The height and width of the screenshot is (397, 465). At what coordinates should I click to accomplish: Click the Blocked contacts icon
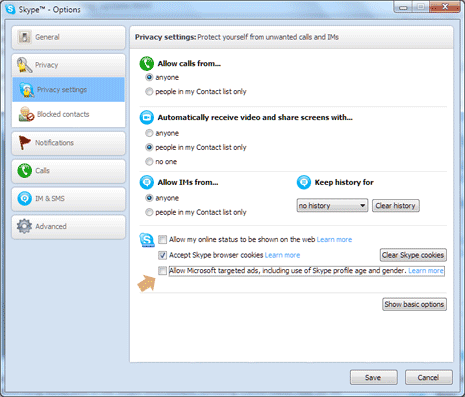pos(27,114)
